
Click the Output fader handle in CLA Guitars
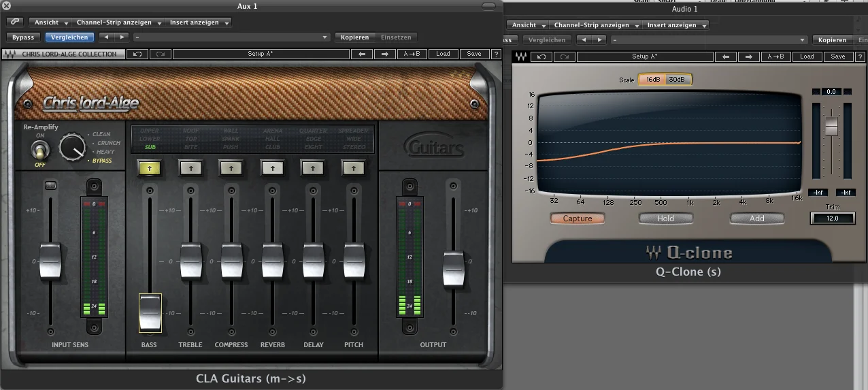point(454,269)
